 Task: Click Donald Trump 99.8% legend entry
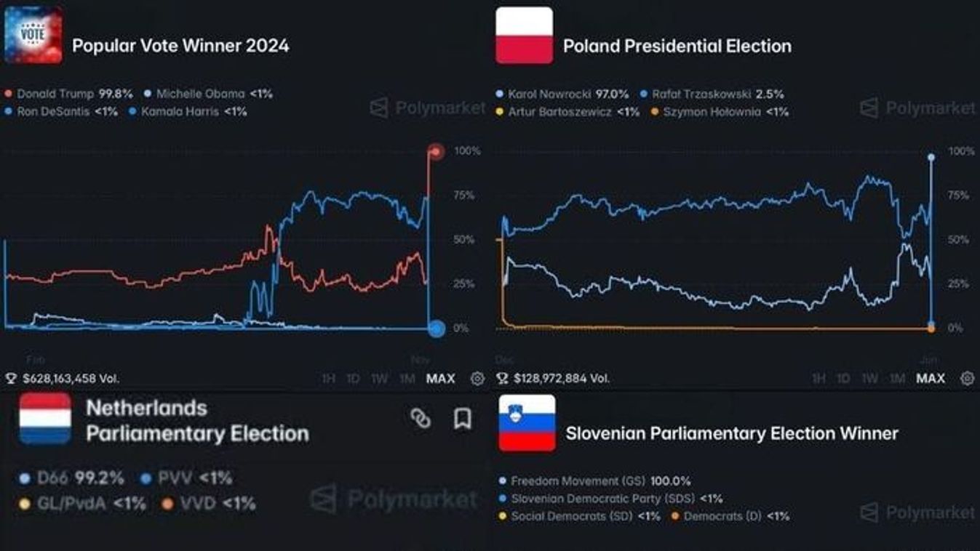pos(69,94)
